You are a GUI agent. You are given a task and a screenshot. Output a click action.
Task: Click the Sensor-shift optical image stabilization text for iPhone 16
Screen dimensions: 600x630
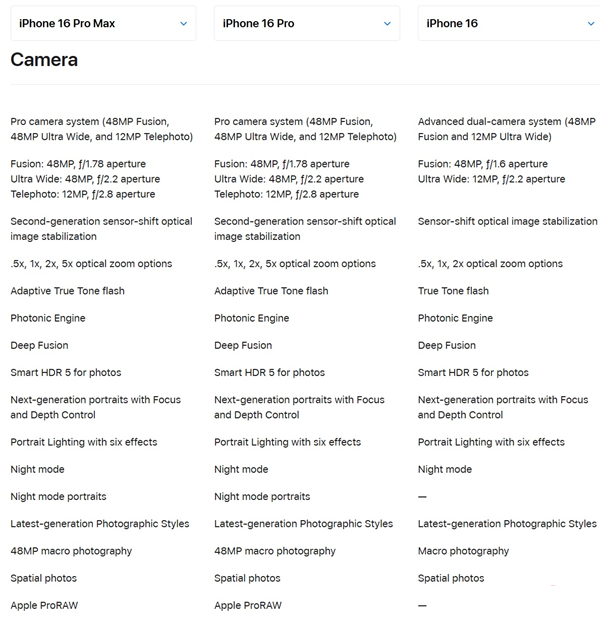508,221
